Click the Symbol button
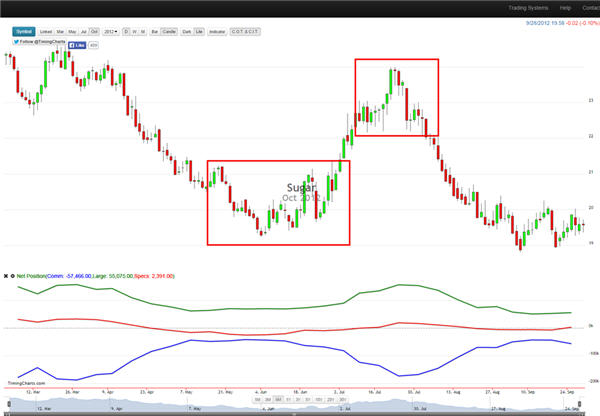Screen dimensions: 600x416 point(23,32)
